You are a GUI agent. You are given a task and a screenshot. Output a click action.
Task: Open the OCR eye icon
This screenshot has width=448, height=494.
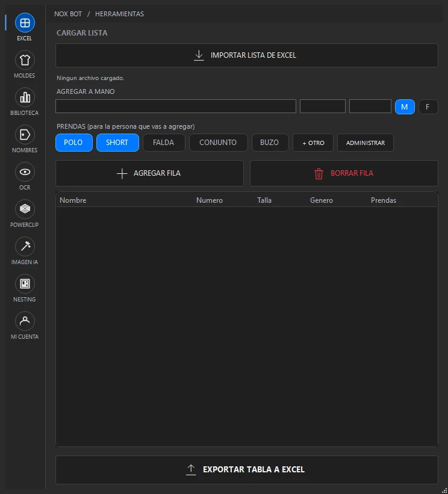pos(25,172)
